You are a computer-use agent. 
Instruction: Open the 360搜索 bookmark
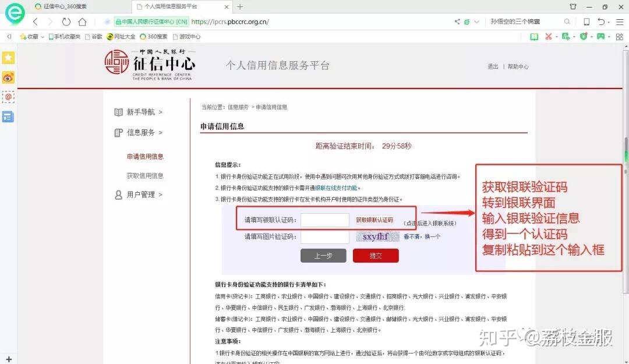154,37
